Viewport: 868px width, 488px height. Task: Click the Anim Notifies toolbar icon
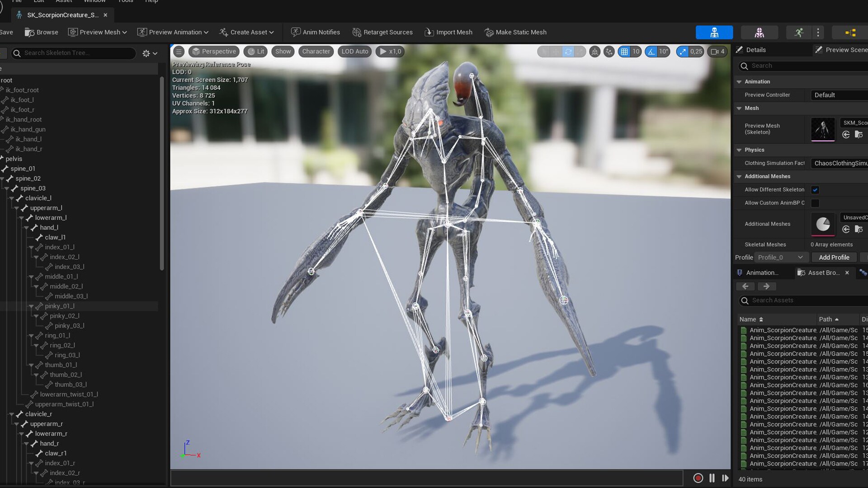[x=296, y=32]
